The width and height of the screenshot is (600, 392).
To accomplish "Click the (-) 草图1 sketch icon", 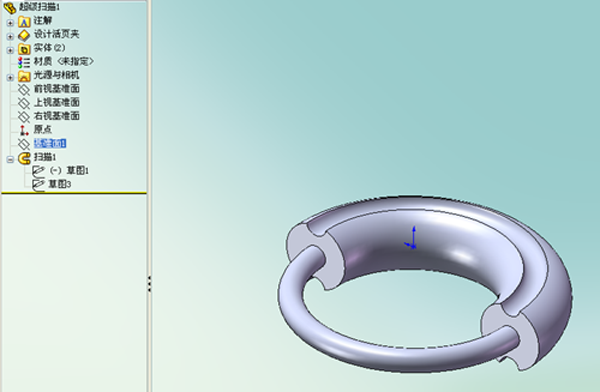I will pyautogui.click(x=38, y=171).
